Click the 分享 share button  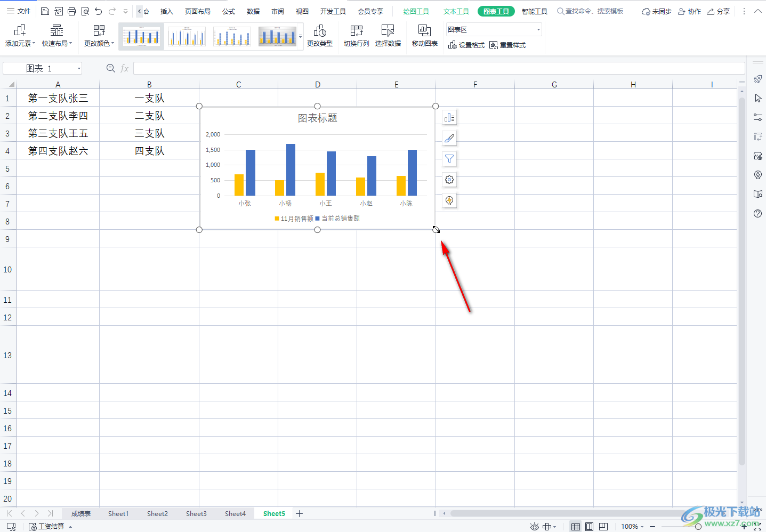click(719, 11)
